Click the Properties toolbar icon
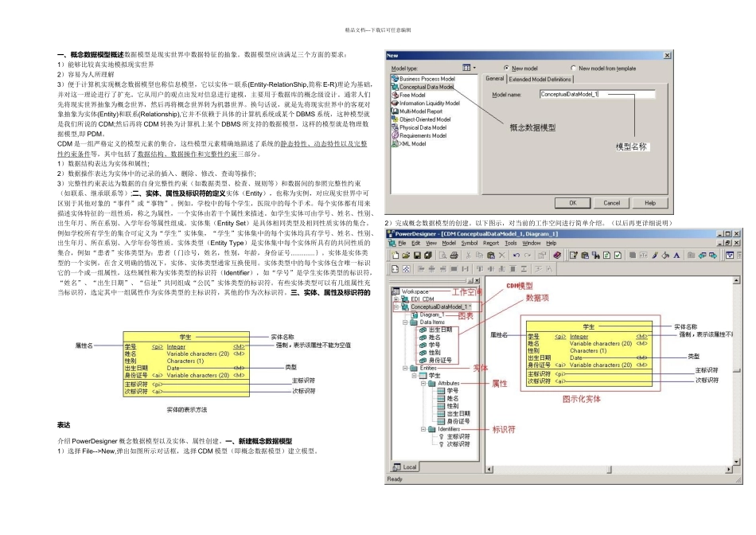The height and width of the screenshot is (535, 756). coord(542,256)
